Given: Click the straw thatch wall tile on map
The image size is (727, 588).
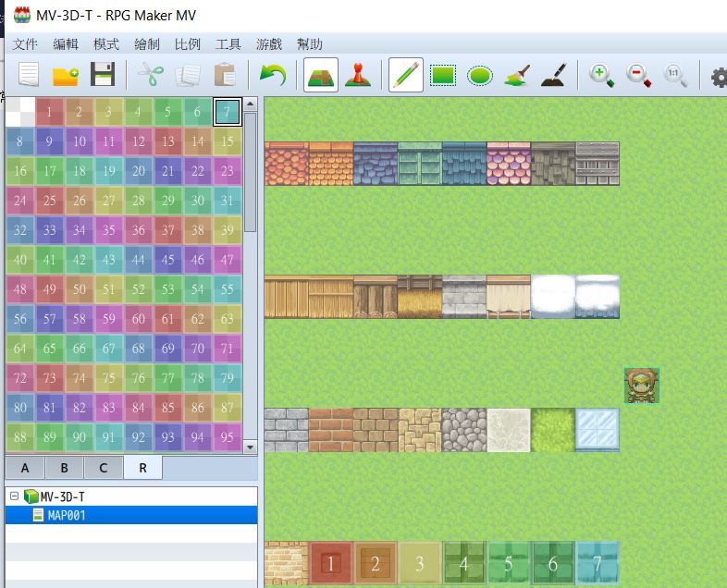Looking at the screenshot, I should [x=420, y=297].
